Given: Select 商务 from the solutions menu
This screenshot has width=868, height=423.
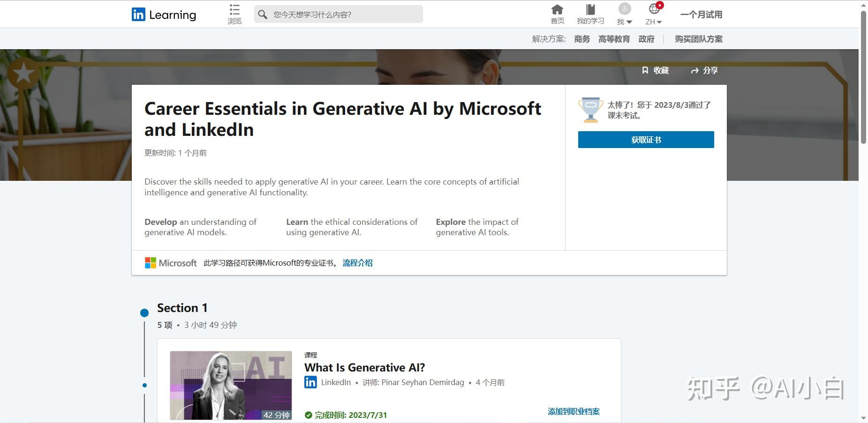Looking at the screenshot, I should pos(581,39).
